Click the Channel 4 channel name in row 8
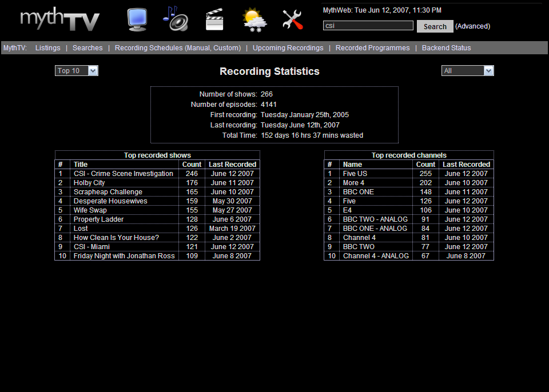 [359, 237]
